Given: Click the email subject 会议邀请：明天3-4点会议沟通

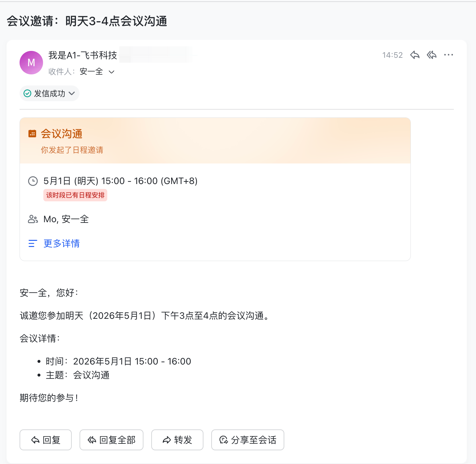Looking at the screenshot, I should 87,21.
